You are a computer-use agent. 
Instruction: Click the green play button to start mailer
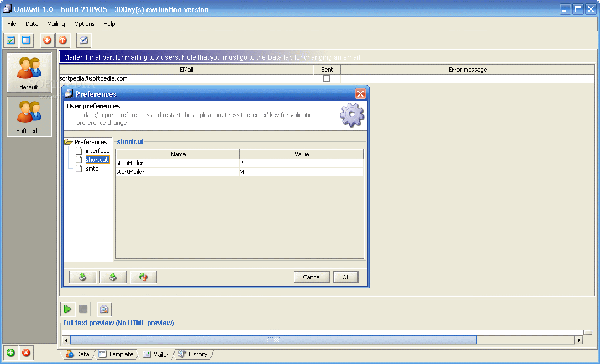(x=67, y=309)
